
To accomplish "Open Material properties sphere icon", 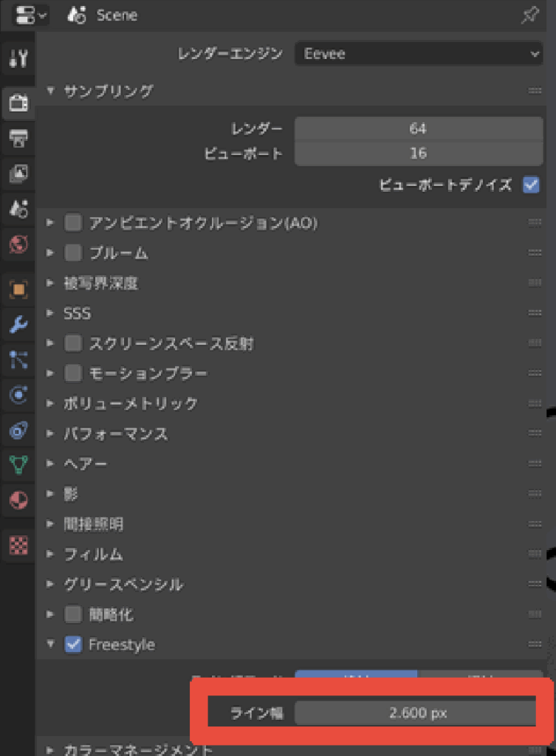I will click(18, 501).
